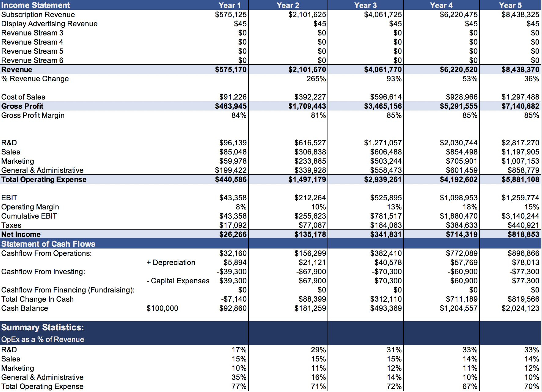The width and height of the screenshot is (542, 392).
Task: Select Year 5 cumulative EBIT $3,140,244
Action: point(520,216)
